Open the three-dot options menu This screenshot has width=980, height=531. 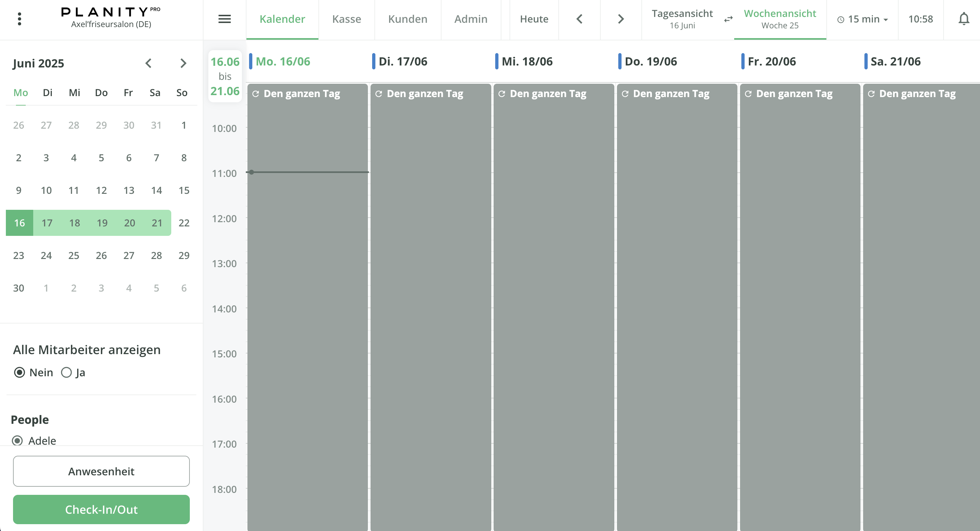[20, 19]
